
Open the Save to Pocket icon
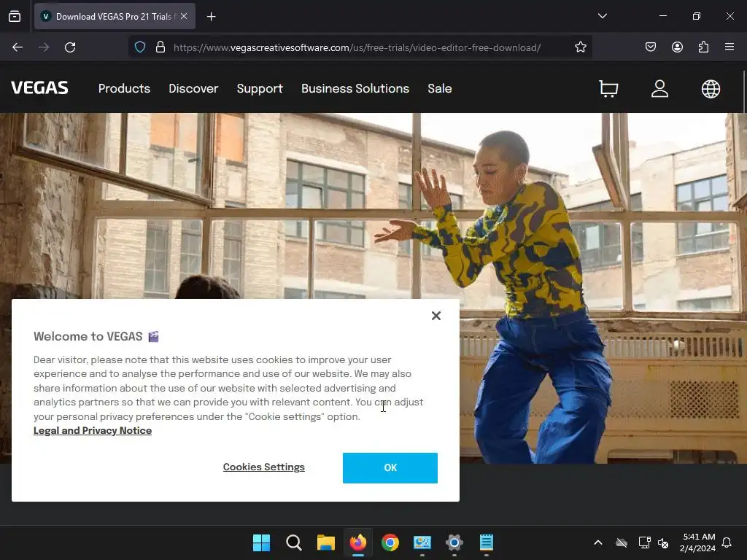(x=651, y=47)
